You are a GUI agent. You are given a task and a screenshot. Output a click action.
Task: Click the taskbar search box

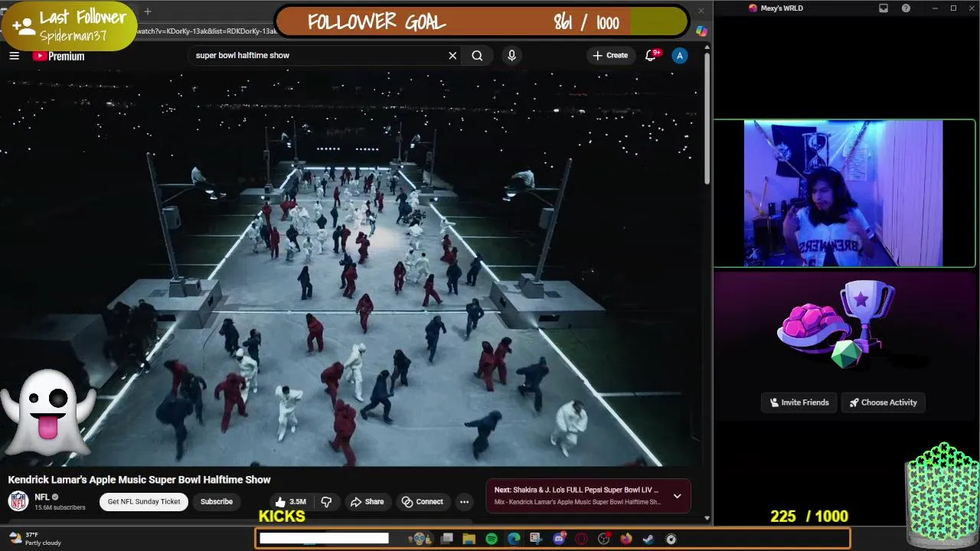pyautogui.click(x=324, y=539)
